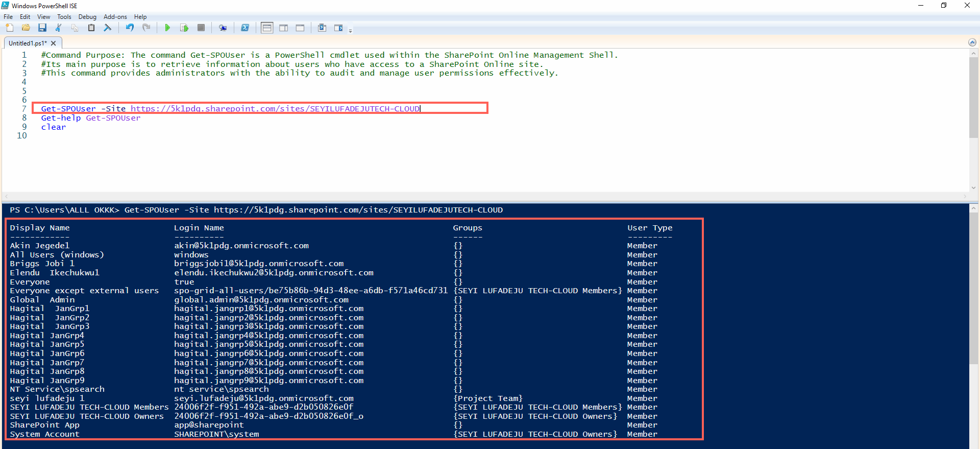Click the PS prompt command line in console

(x=256, y=210)
